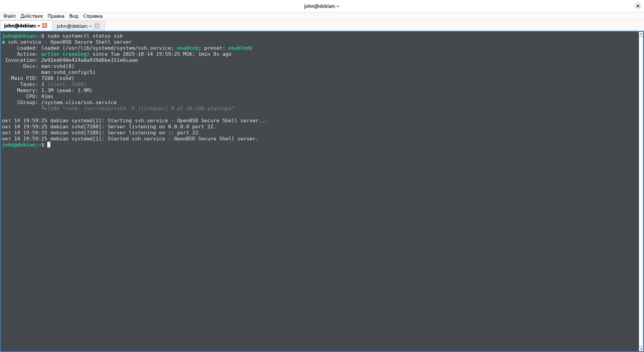
Task: Click the cursor at the empty shell prompt
Action: [49, 145]
